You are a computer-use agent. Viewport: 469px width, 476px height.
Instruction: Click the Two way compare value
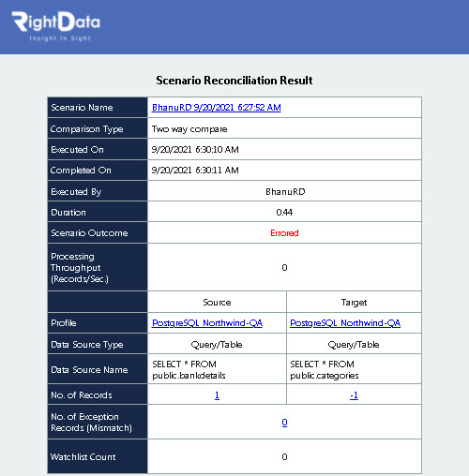tap(189, 129)
